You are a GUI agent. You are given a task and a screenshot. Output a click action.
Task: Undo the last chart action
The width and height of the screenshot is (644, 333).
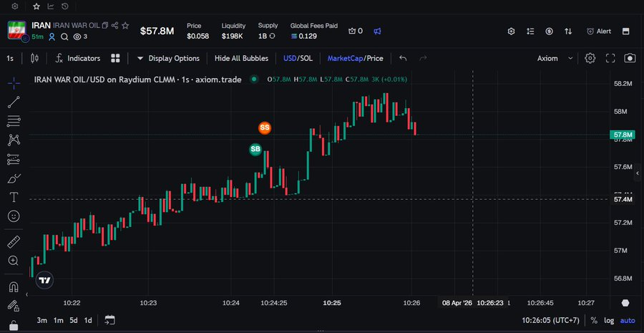click(403, 59)
